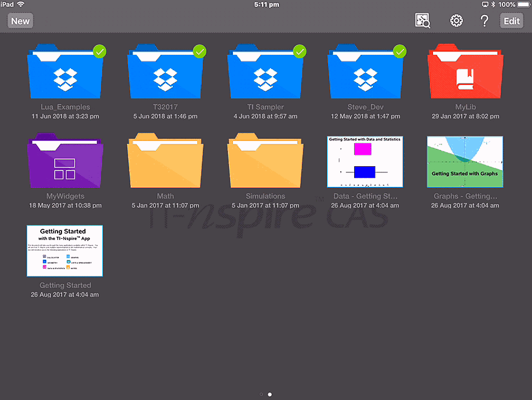Open the purple MyWidgets folder
Viewport: 532px width, 400px height.
(65, 162)
